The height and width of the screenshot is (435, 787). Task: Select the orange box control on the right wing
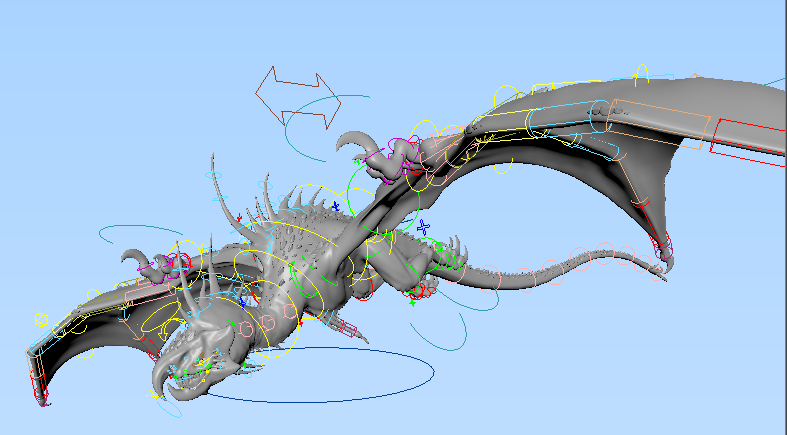658,124
